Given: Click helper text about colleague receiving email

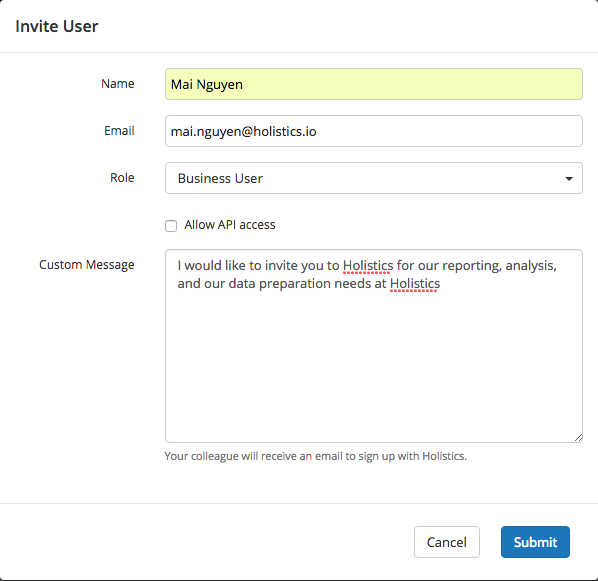Looking at the screenshot, I should [315, 456].
